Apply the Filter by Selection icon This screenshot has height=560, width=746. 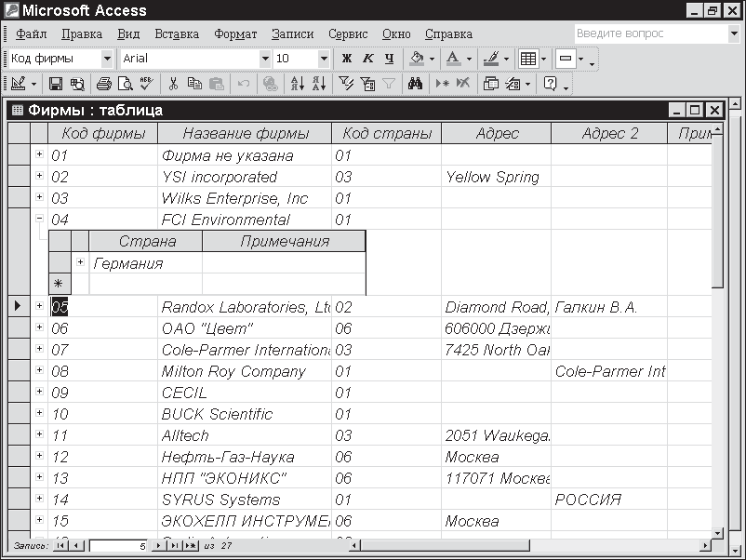click(x=346, y=84)
